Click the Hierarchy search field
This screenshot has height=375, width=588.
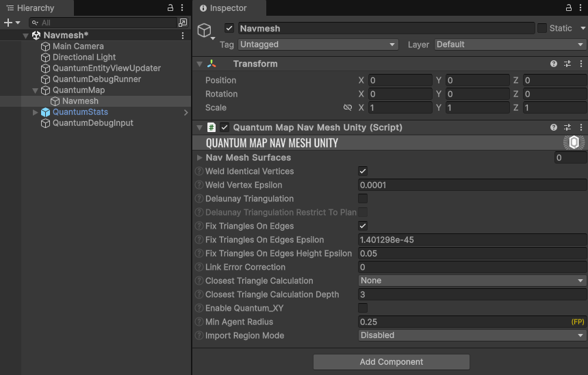click(x=103, y=23)
